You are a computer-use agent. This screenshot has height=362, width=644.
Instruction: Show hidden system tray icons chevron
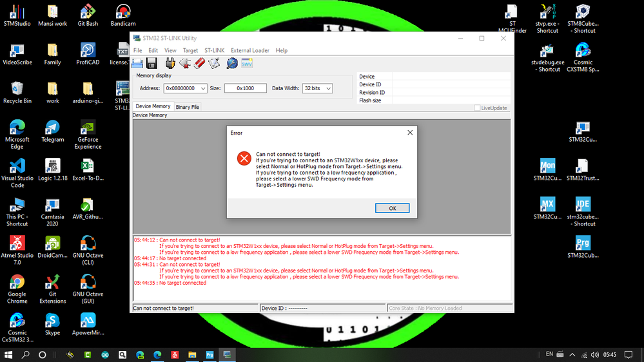pos(572,355)
